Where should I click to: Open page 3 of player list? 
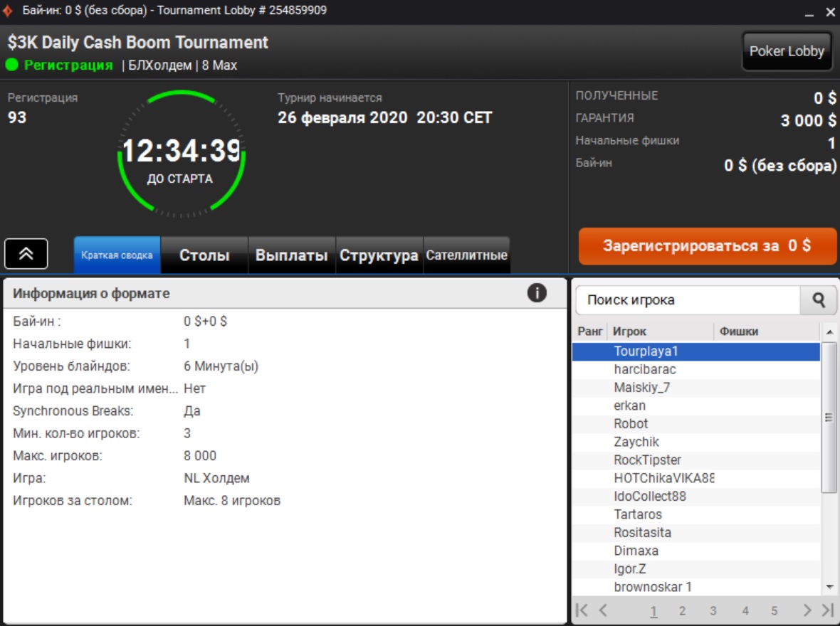pos(713,610)
